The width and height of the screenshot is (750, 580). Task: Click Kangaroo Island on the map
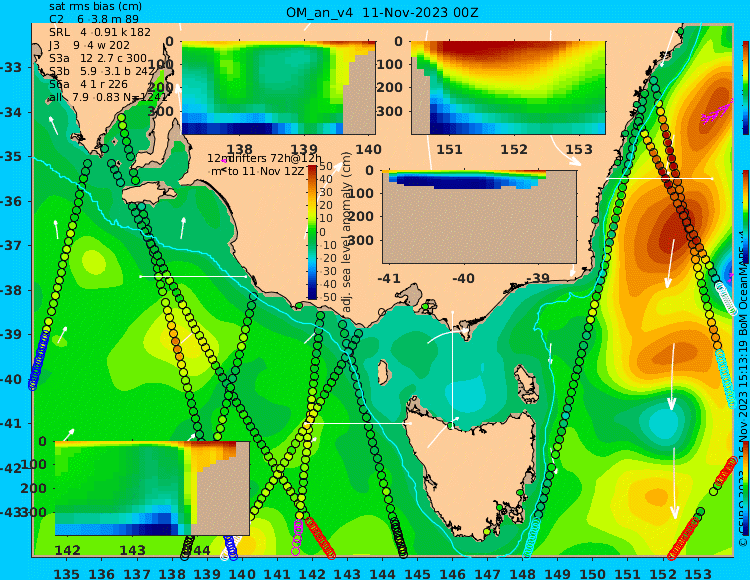click(x=148, y=194)
